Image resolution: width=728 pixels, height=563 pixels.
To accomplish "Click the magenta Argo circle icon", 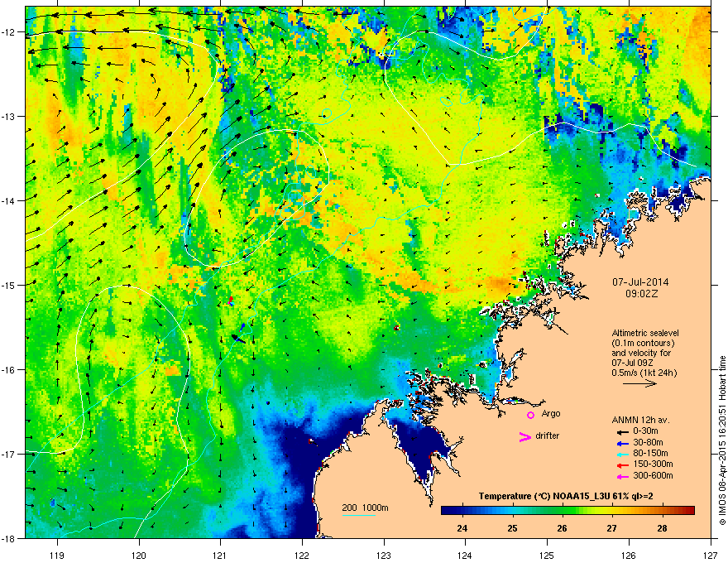I will tap(530, 415).
